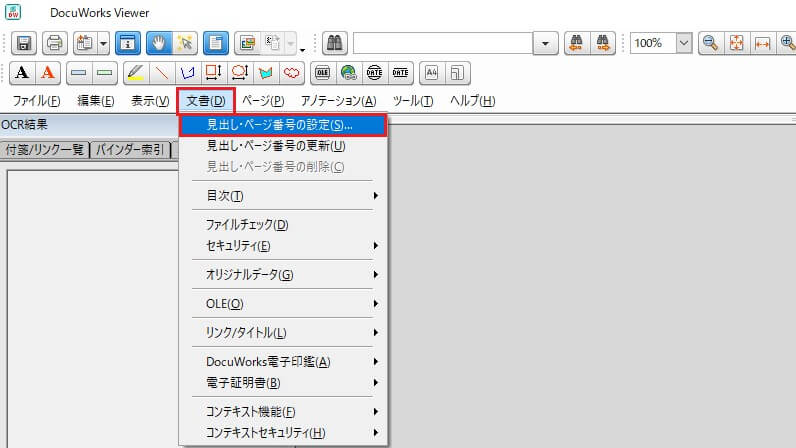Viewport: 796px width, 448px height.
Task: Expand the リンク/タイトル(L) submenu arrow
Action: (376, 332)
